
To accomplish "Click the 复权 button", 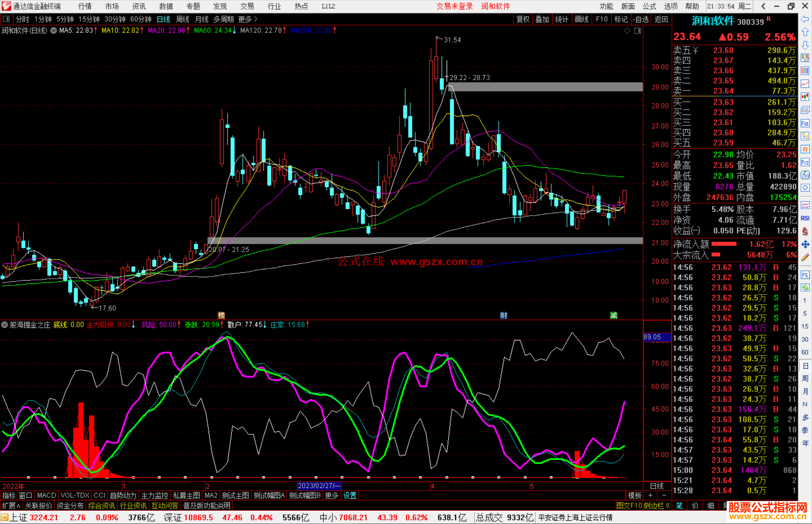I will click(x=523, y=19).
